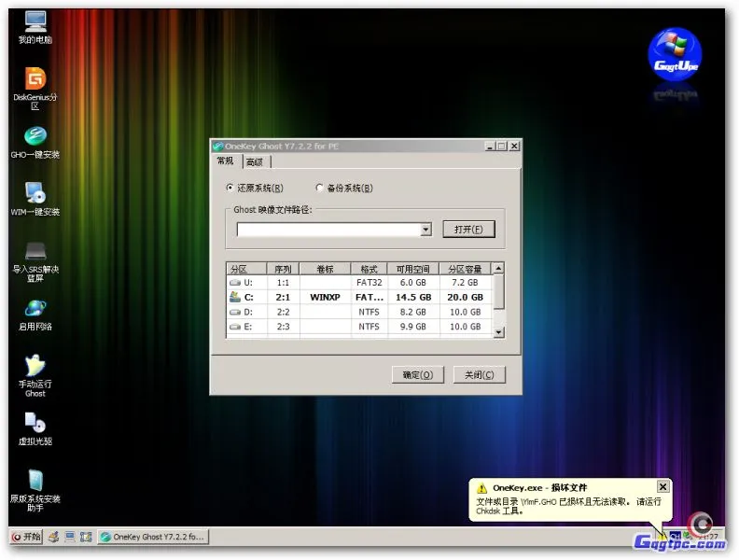This screenshot has height=560, width=739.
Task: Click the 6.0 GB free space cell
Action: coord(412,283)
